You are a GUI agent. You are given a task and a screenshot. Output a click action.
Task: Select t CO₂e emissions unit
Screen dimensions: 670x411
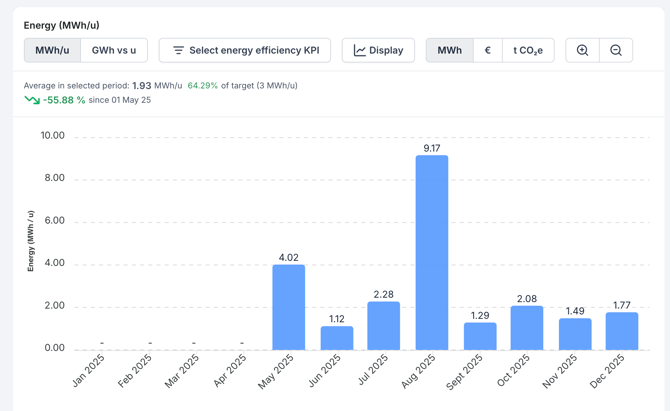coord(528,50)
